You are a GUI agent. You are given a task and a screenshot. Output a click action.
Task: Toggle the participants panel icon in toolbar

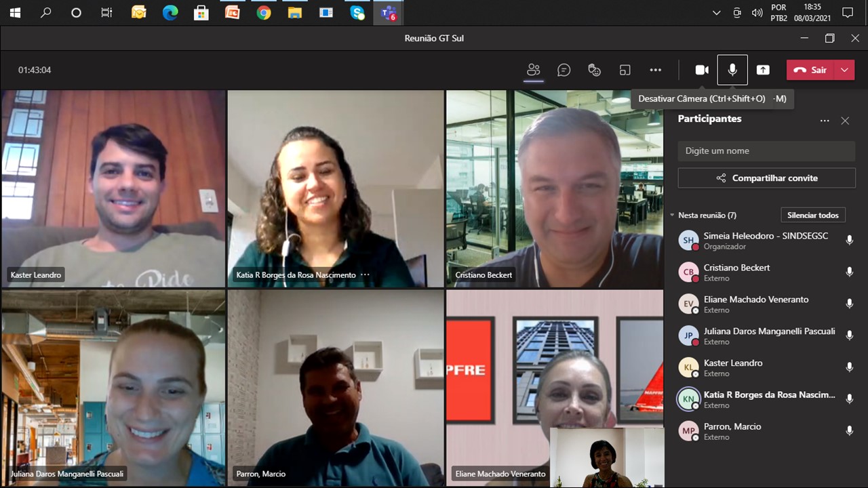coord(534,70)
